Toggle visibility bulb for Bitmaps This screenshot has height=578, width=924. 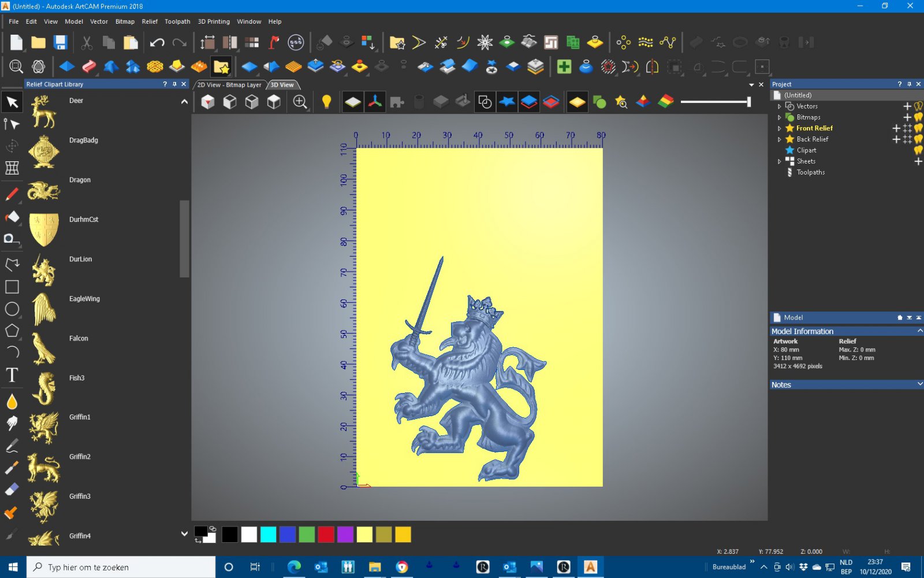918,117
